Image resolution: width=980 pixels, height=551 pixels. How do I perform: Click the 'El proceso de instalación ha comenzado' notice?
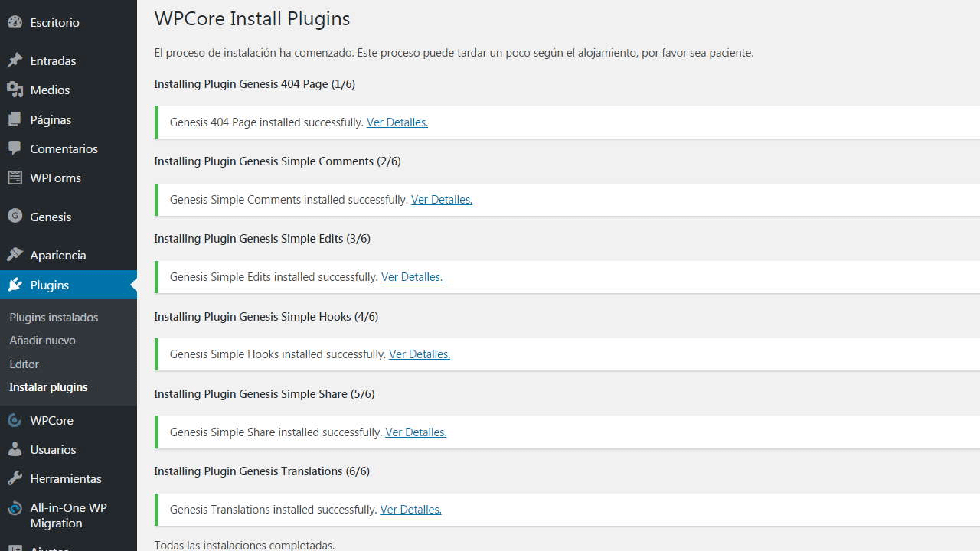pos(454,53)
